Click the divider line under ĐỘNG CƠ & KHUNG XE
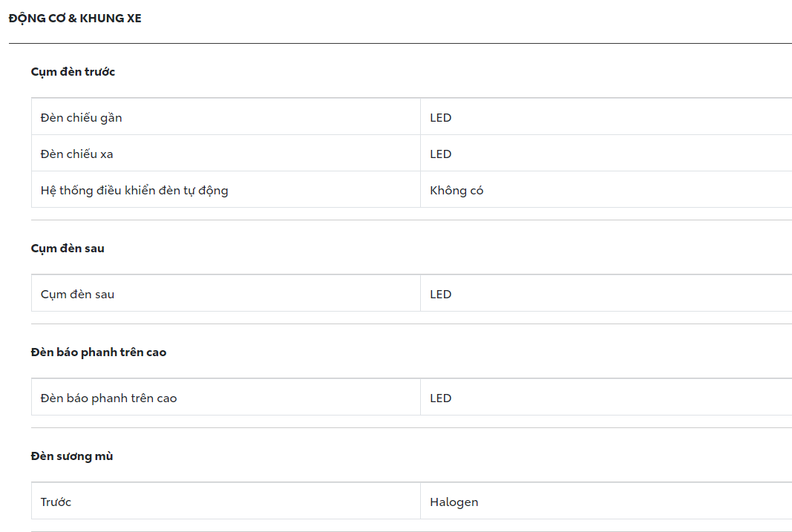Viewport: 792px width, 532px height. pyautogui.click(x=400, y=44)
